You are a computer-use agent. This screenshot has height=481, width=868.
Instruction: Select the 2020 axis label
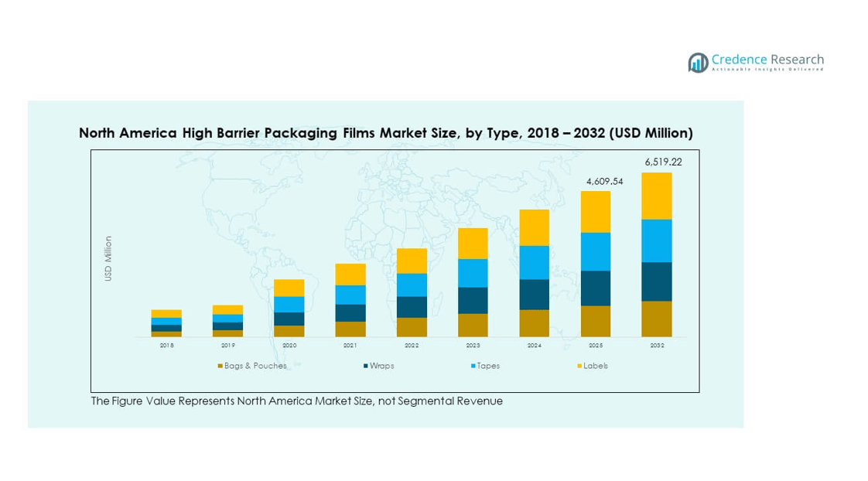coord(289,346)
